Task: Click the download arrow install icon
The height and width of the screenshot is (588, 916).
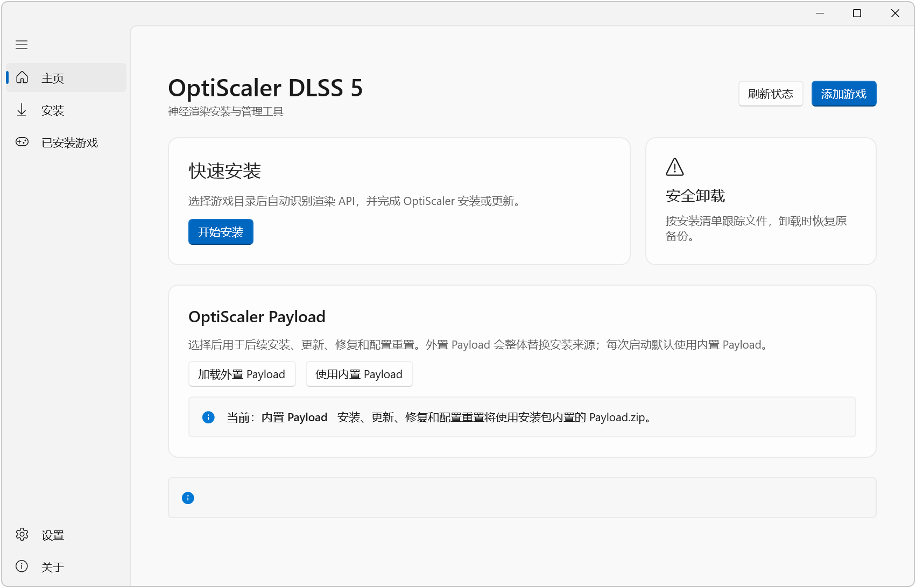Action: tap(22, 110)
